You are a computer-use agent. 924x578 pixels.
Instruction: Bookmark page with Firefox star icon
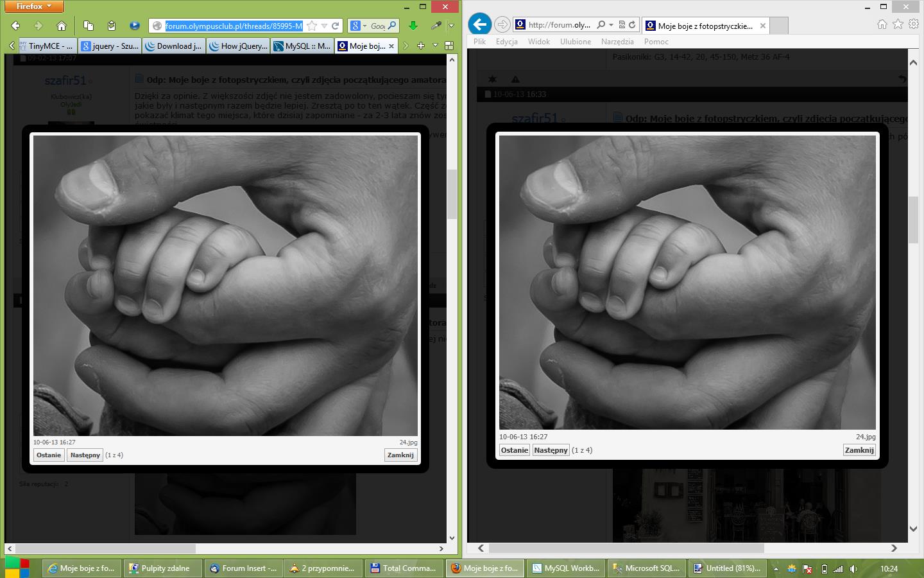point(312,26)
